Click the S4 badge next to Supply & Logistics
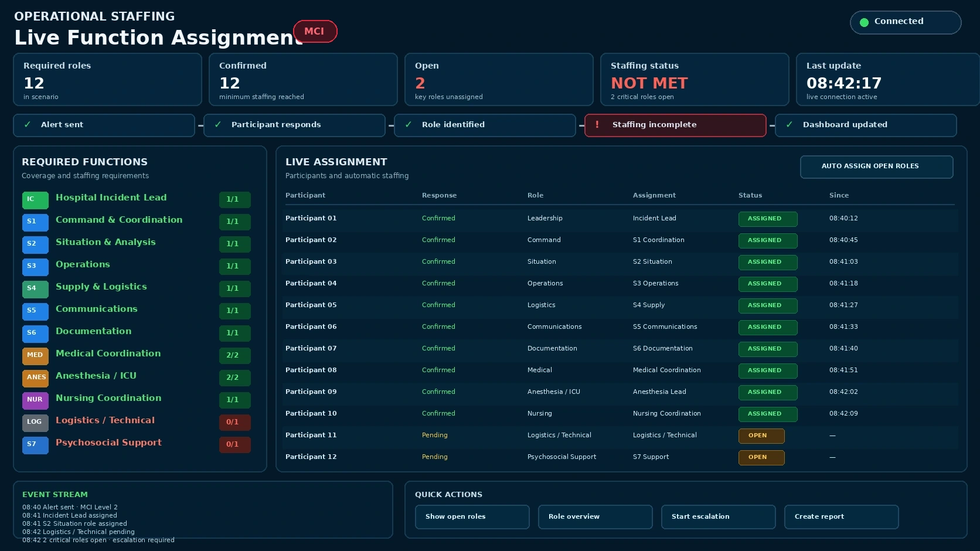 pyautogui.click(x=35, y=289)
